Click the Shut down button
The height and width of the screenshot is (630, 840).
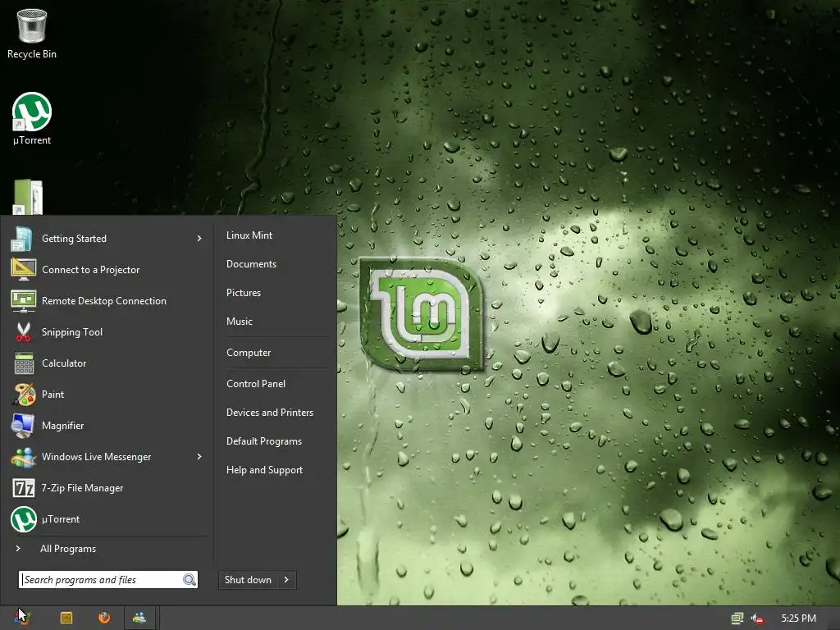coord(248,580)
